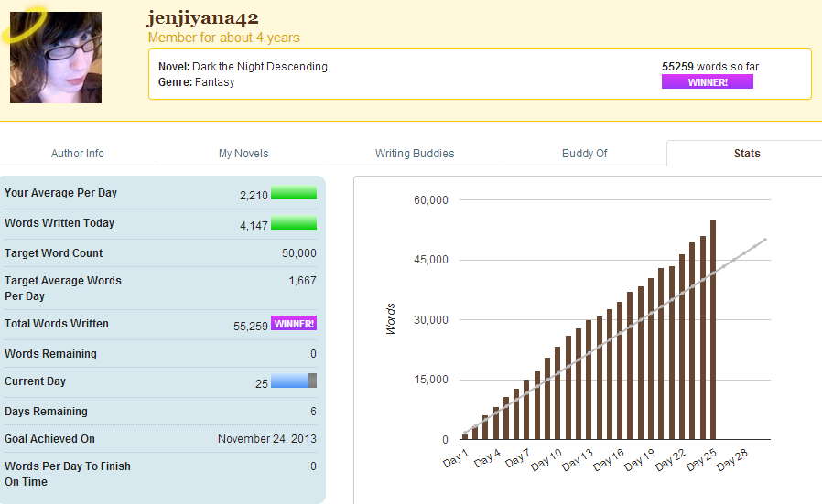This screenshot has width=822, height=504.
Task: Click the jenjiyana42 profile avatar photo
Action: click(56, 58)
